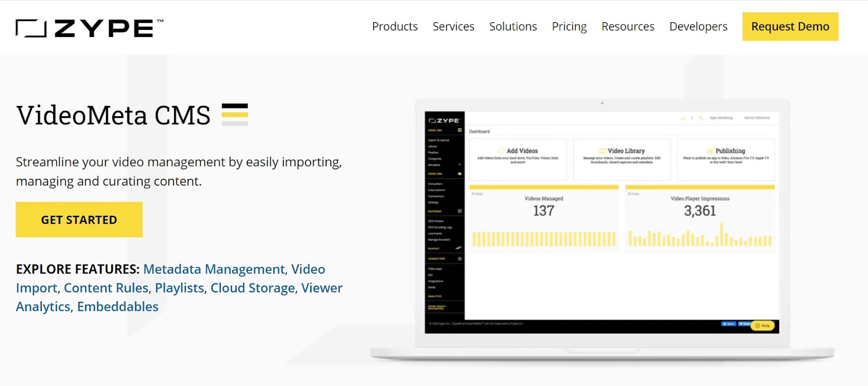
Task: Click the Video Player Impressions 3,361 chart panel
Action: click(x=700, y=219)
